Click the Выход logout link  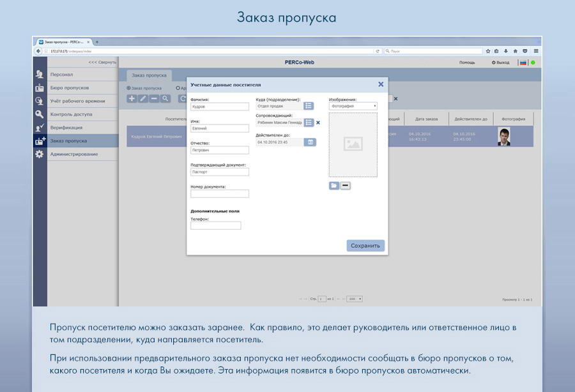[x=501, y=63]
